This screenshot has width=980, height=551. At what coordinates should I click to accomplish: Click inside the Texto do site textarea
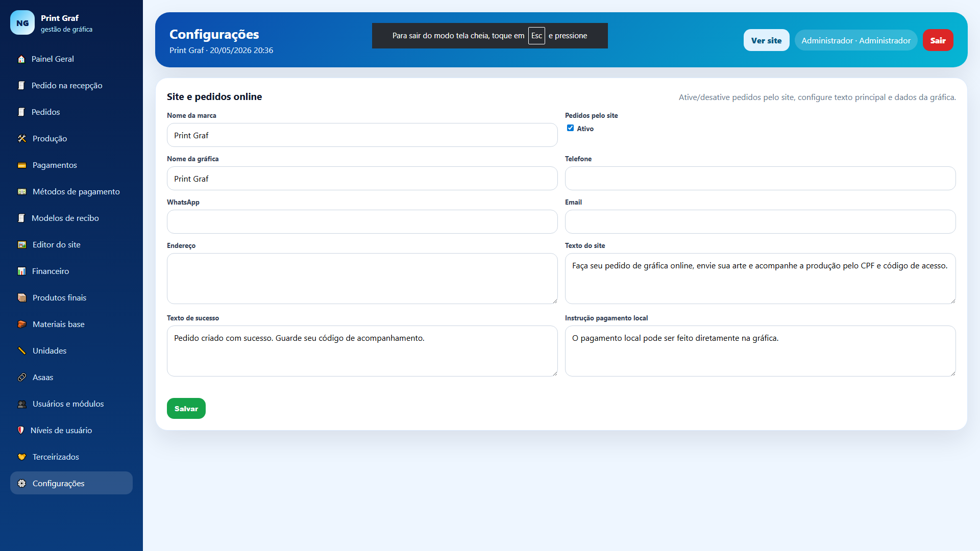pyautogui.click(x=760, y=279)
